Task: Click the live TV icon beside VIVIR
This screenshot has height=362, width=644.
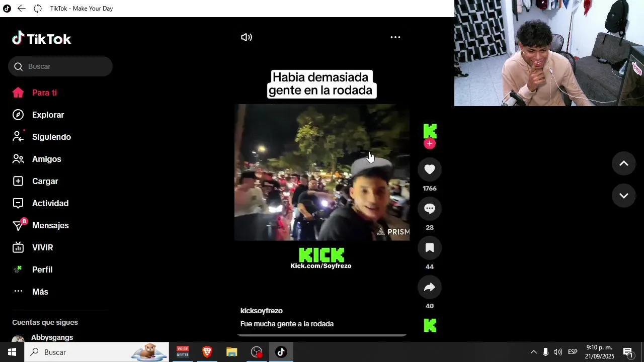Action: click(18, 247)
